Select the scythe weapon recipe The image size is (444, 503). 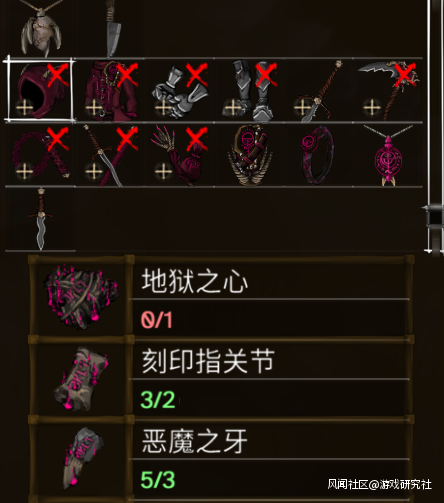coord(387,90)
